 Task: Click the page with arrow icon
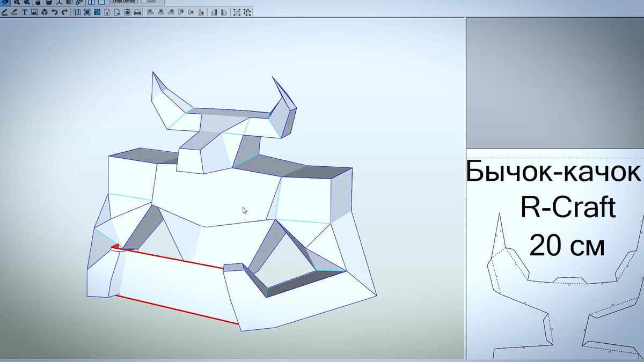[x=117, y=12]
